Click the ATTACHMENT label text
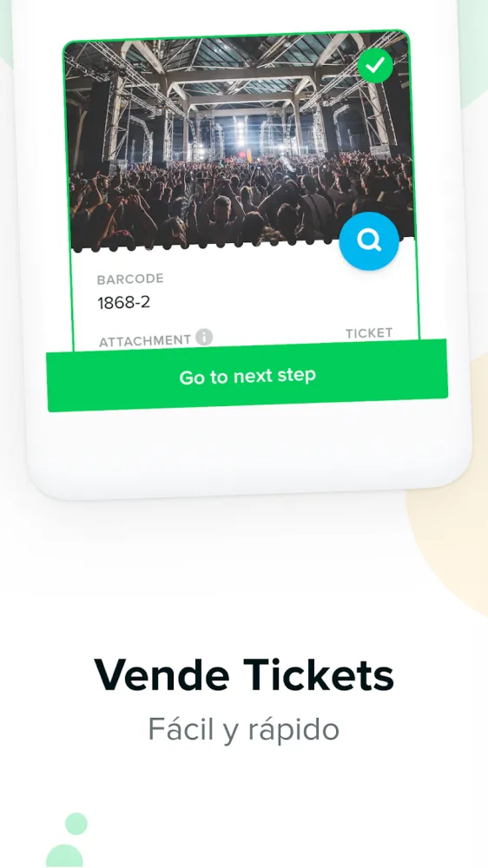 point(144,340)
